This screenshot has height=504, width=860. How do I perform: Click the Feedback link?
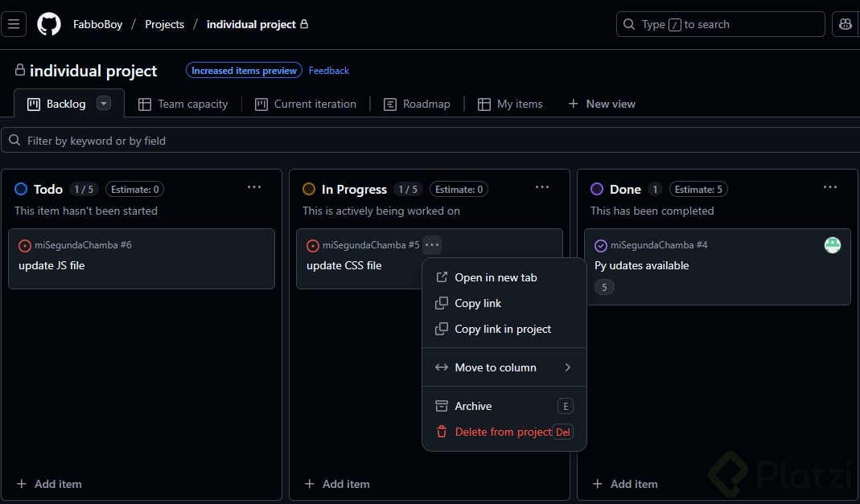point(329,71)
